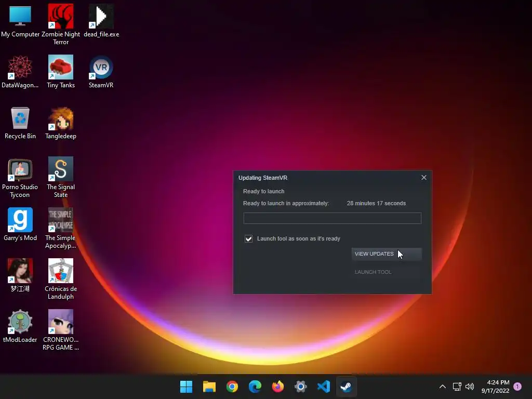Launch Google Chrome from taskbar

[x=232, y=387]
